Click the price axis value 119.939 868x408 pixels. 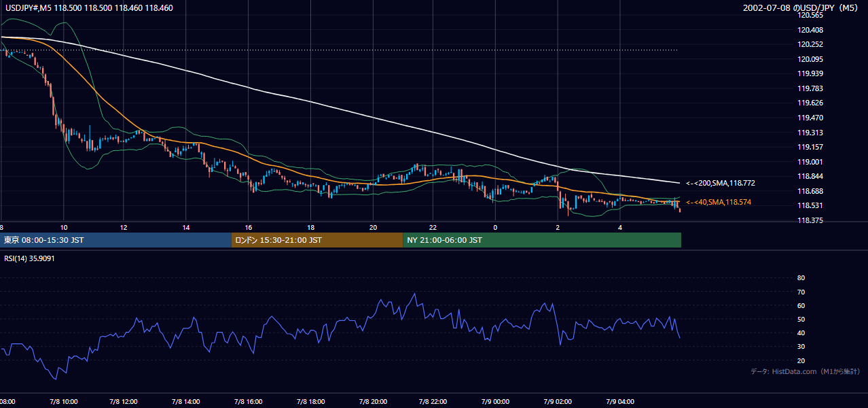(x=811, y=73)
